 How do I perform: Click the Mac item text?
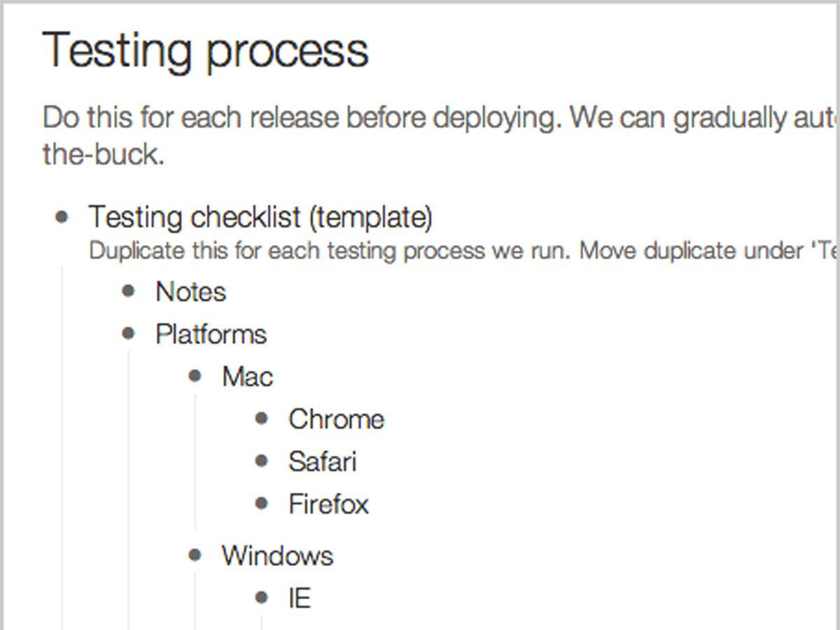pyautogui.click(x=248, y=377)
